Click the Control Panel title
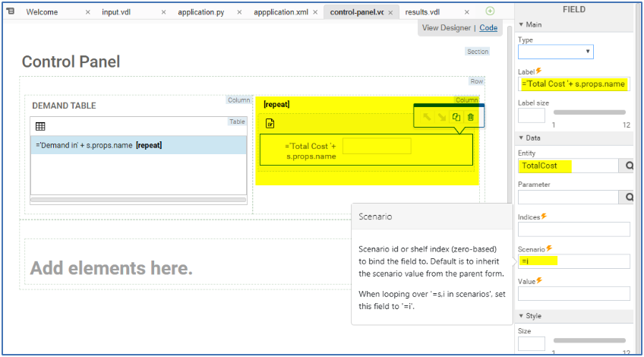 (71, 62)
